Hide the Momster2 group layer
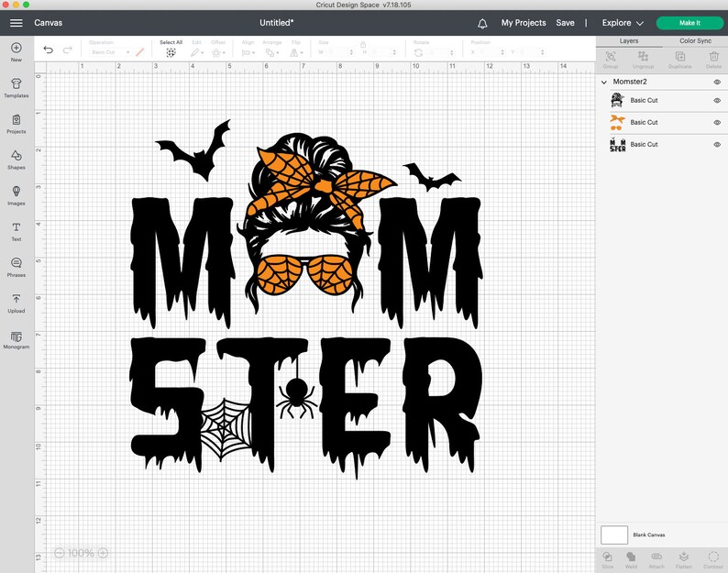The image size is (728, 573). (717, 82)
